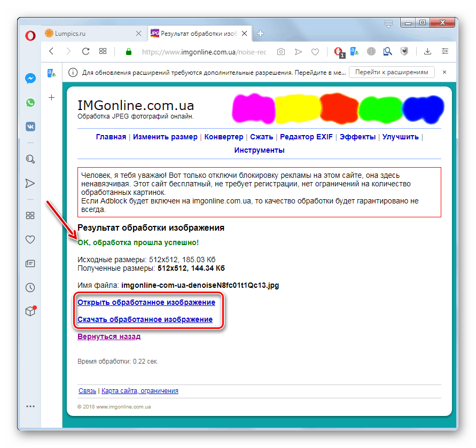
Task: Open the Конвертер menu link
Action: (x=224, y=137)
